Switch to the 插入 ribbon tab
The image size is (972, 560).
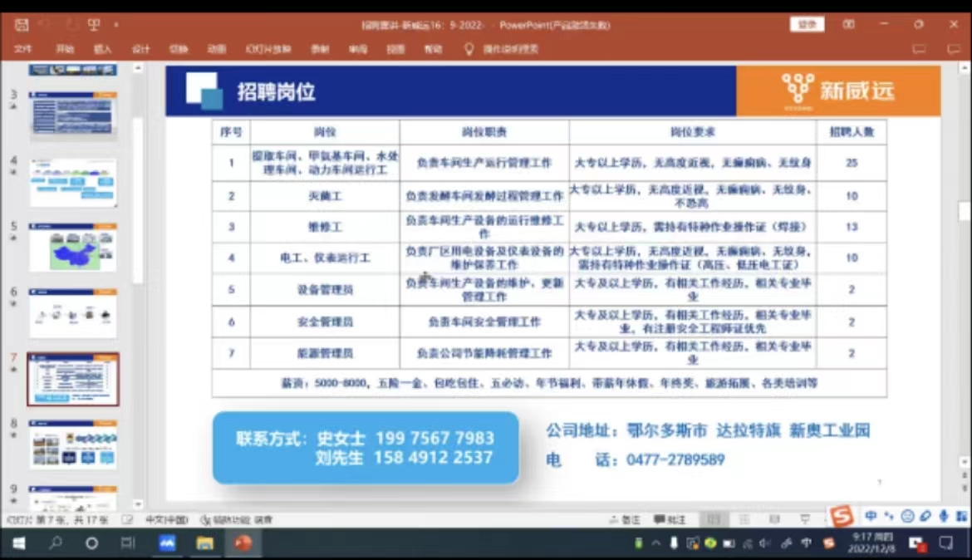(x=102, y=49)
